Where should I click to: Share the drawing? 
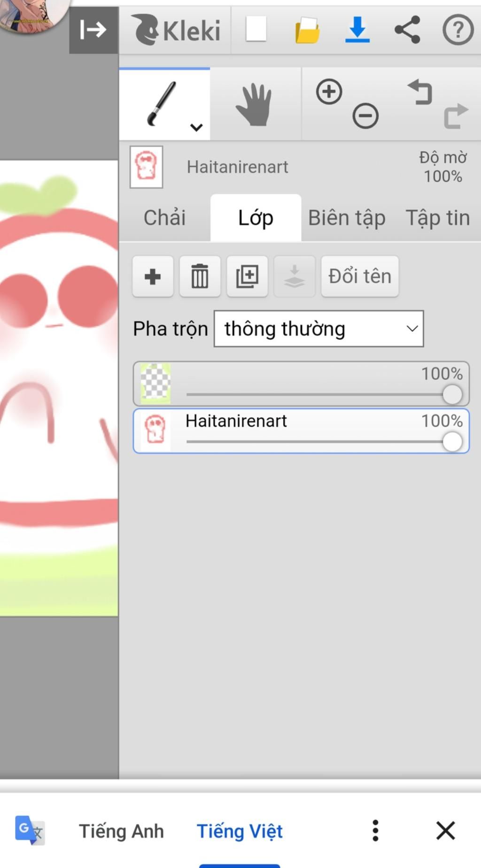click(x=407, y=30)
